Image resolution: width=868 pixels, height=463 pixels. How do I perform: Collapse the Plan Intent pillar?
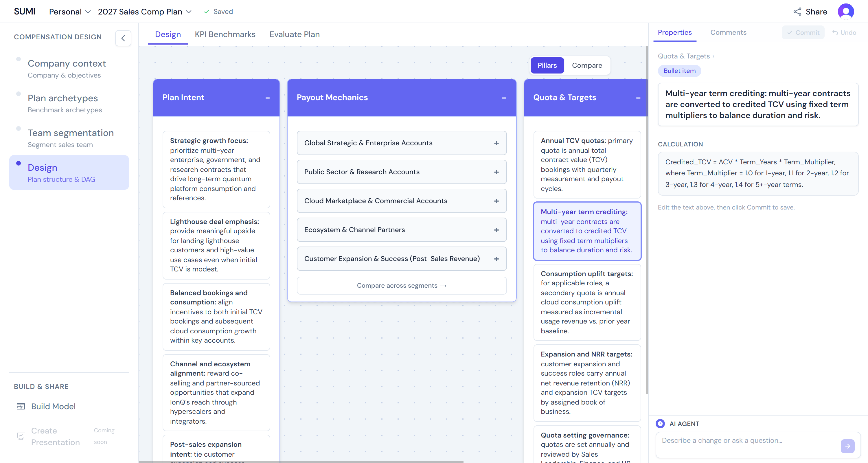click(268, 98)
